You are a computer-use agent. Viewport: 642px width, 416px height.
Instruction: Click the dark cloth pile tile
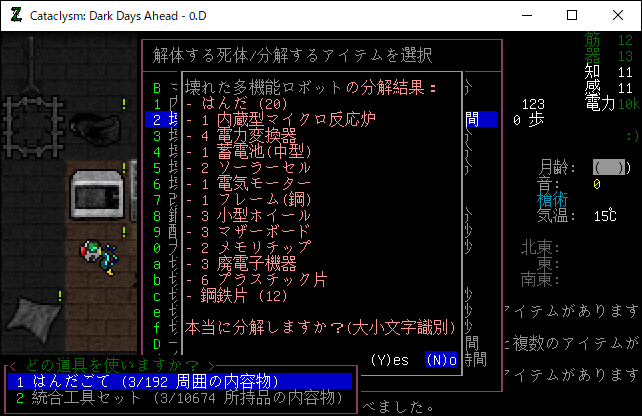pyautogui.click(x=37, y=317)
